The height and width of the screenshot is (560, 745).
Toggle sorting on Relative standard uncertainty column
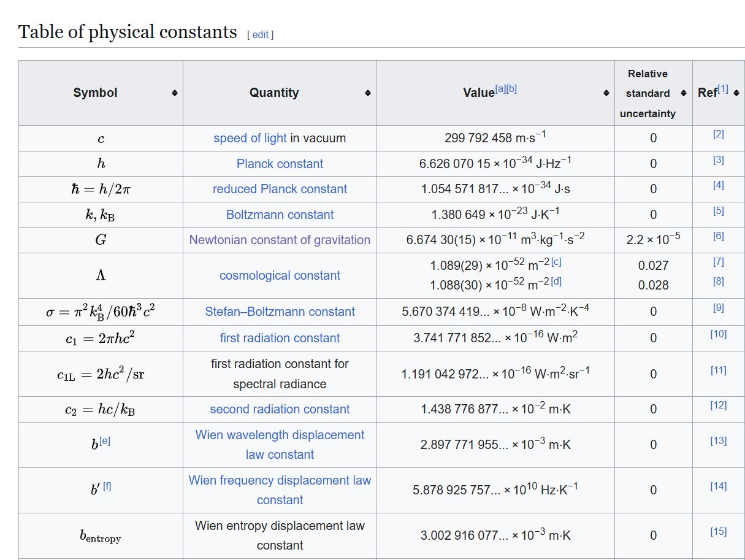click(682, 93)
